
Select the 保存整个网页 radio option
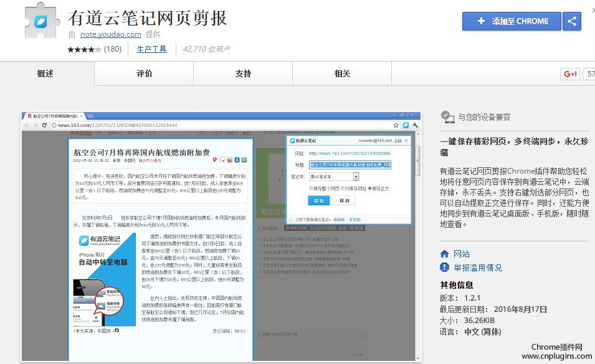[x=311, y=189]
